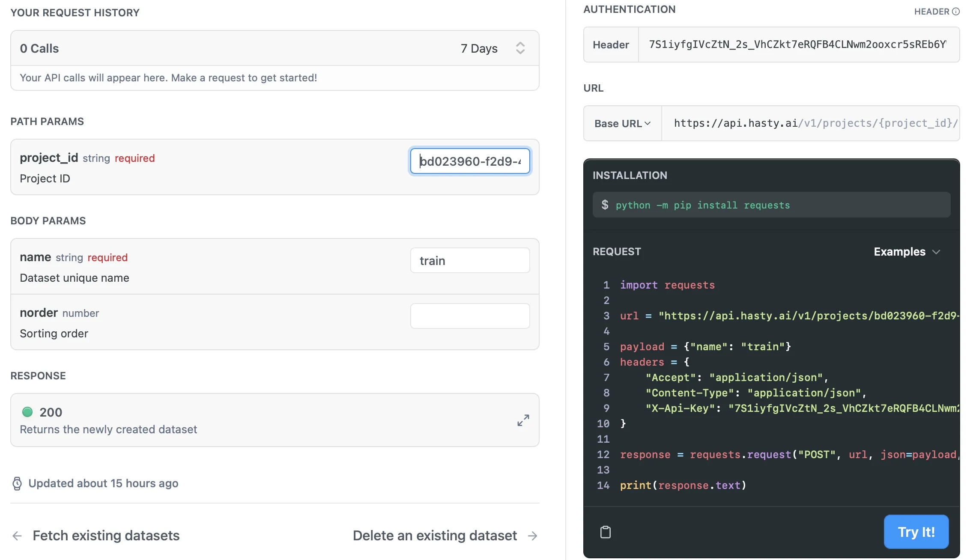Click the name field containing train
The width and height of the screenshot is (967, 560).
click(x=470, y=261)
